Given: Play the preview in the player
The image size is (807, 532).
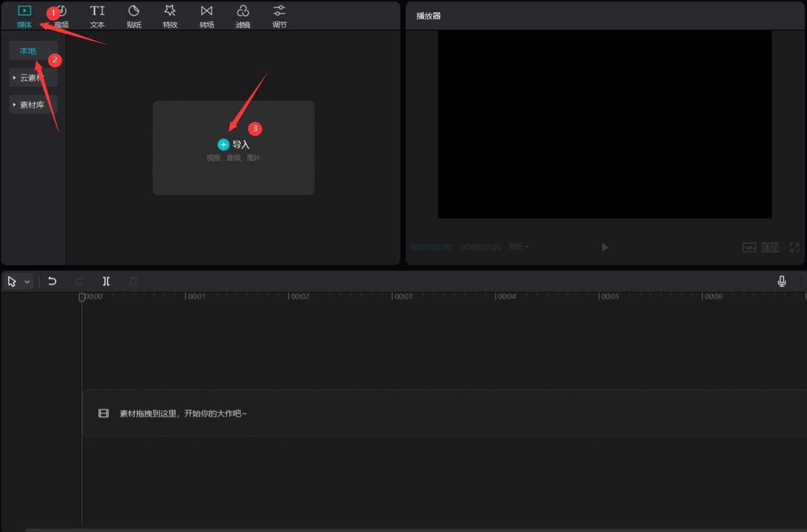Looking at the screenshot, I should click(x=605, y=247).
